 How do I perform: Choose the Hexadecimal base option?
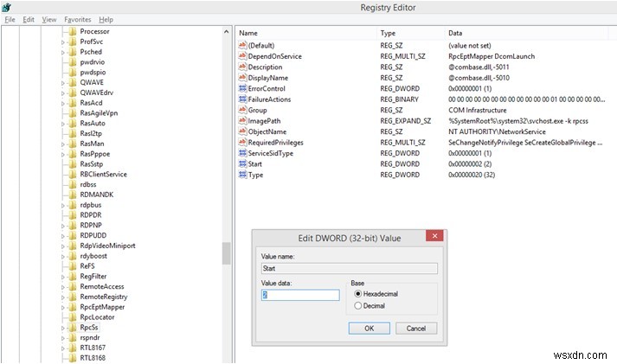point(357,294)
